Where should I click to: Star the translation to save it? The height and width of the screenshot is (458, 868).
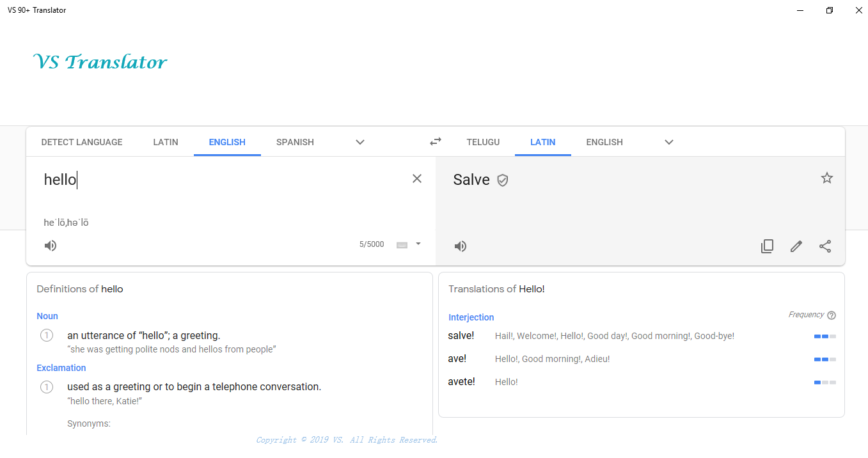pyautogui.click(x=827, y=178)
